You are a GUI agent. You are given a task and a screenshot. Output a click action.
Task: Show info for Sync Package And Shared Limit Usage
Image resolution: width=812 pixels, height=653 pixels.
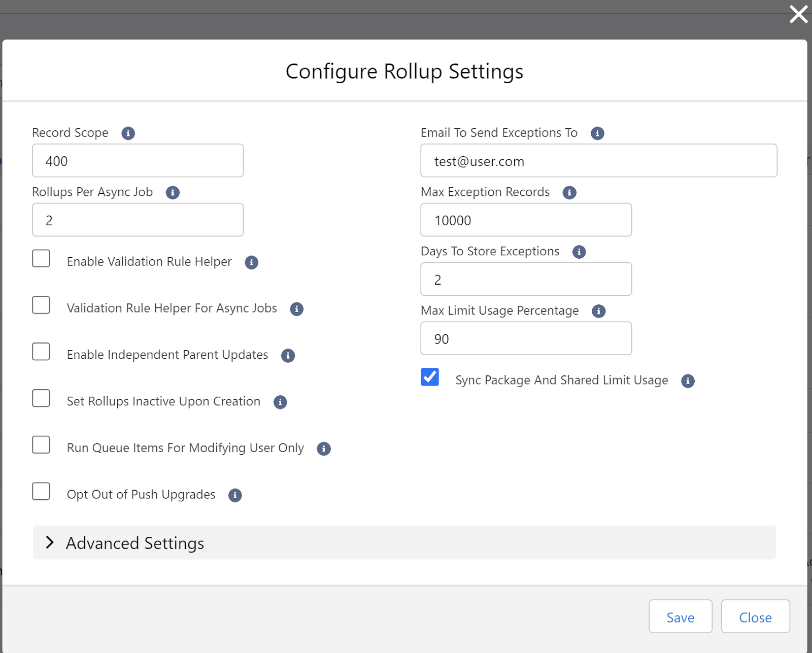coord(688,381)
